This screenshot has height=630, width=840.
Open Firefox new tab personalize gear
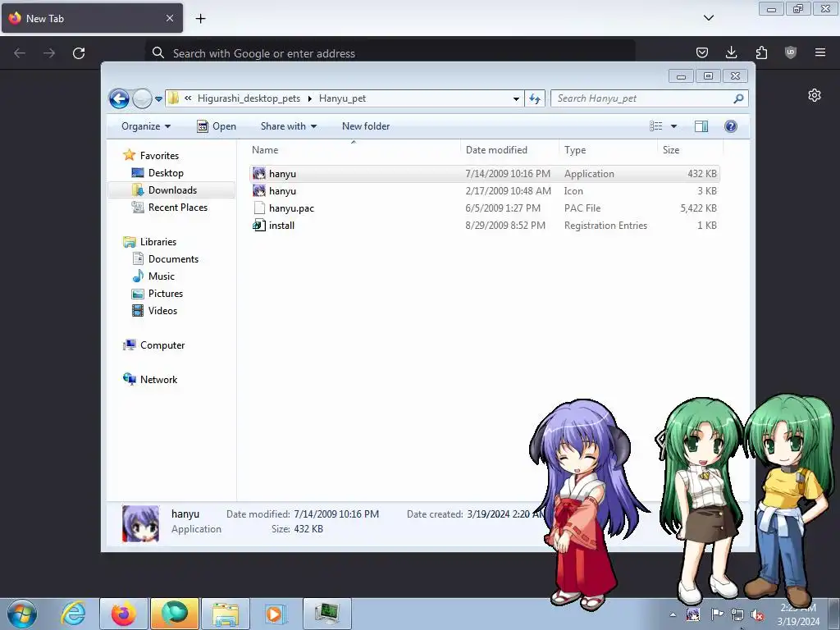click(x=815, y=95)
